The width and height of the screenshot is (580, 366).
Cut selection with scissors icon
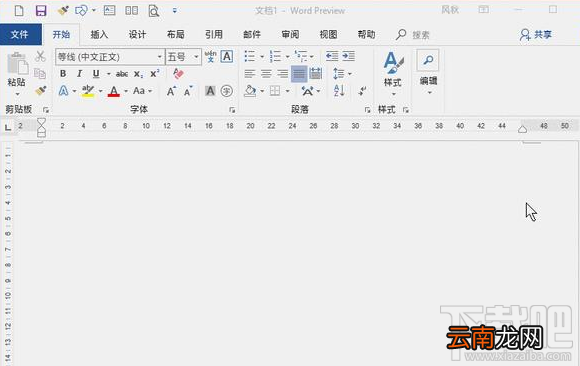point(40,57)
